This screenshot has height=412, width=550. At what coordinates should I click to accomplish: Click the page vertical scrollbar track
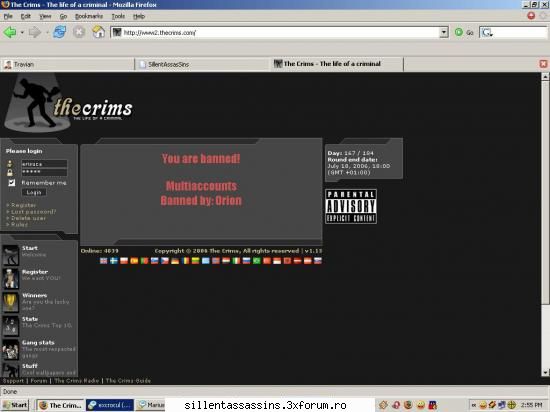click(545, 224)
